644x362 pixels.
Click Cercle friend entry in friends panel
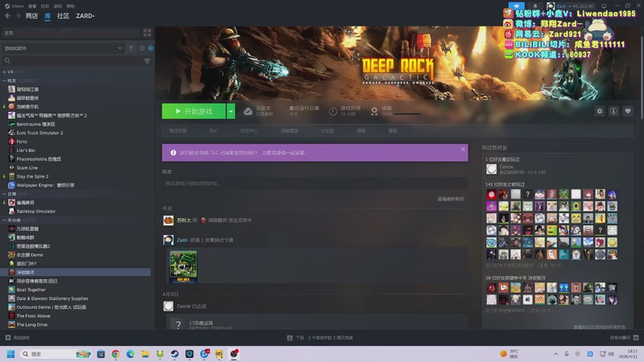(x=516, y=169)
